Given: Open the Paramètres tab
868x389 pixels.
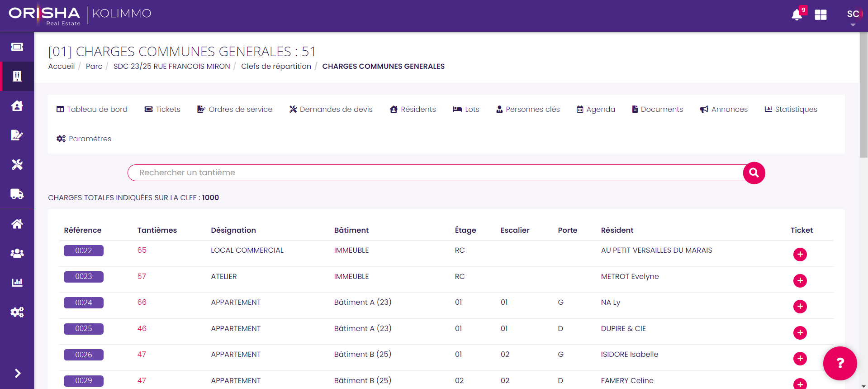Looking at the screenshot, I should 84,139.
